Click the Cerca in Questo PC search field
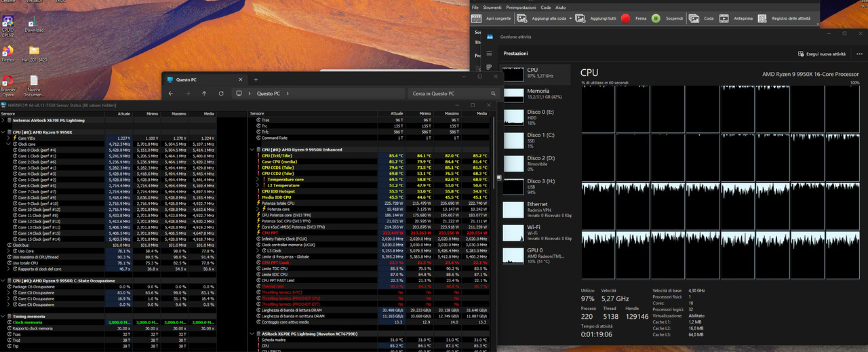 (452, 94)
